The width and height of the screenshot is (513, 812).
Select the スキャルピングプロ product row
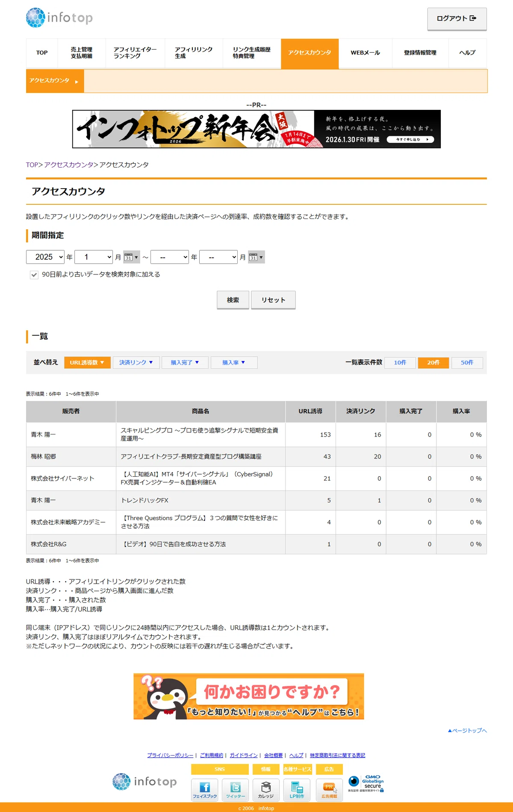(256, 435)
